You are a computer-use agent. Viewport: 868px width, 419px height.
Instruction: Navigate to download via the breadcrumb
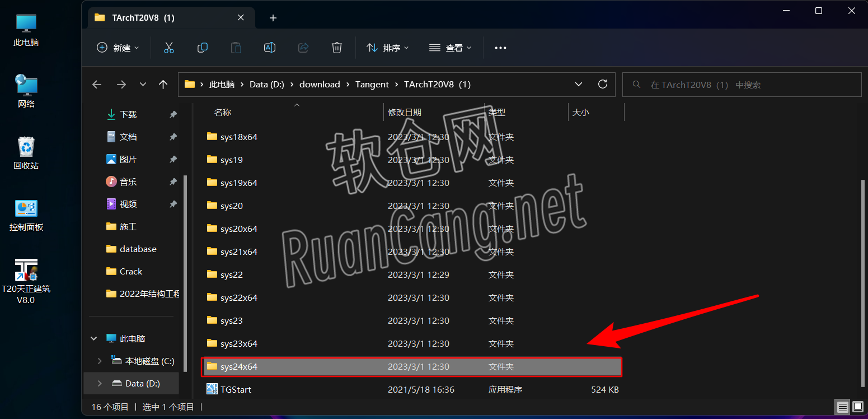coord(319,84)
